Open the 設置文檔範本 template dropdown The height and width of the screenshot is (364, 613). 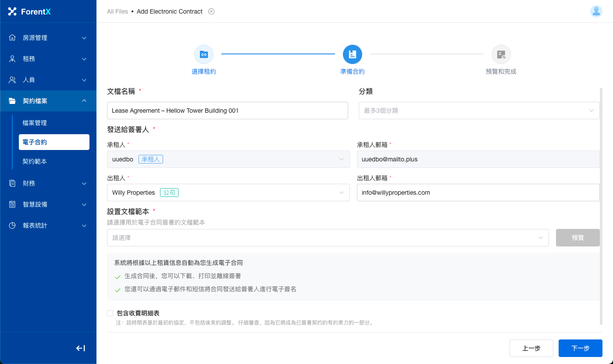click(x=328, y=238)
